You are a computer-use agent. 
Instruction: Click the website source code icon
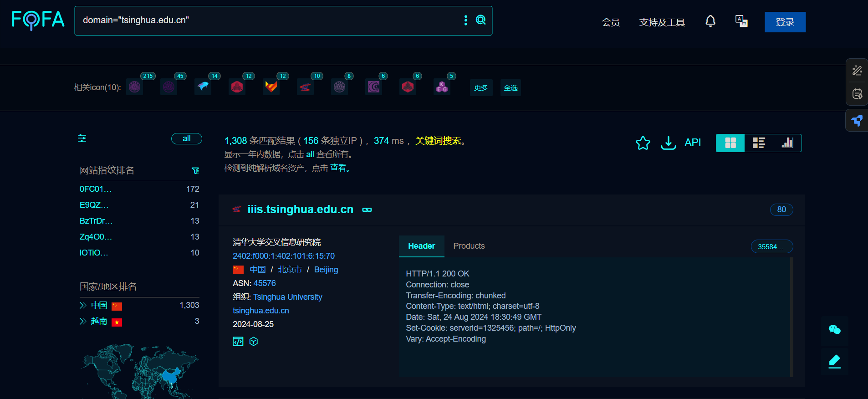[x=238, y=342]
